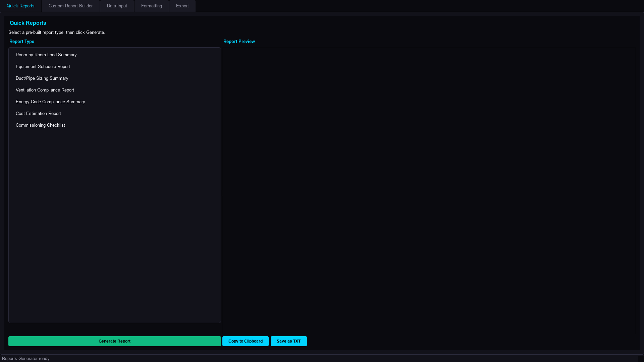This screenshot has height=362, width=644.
Task: Switch to the Quick Reports tab
Action: [x=20, y=6]
